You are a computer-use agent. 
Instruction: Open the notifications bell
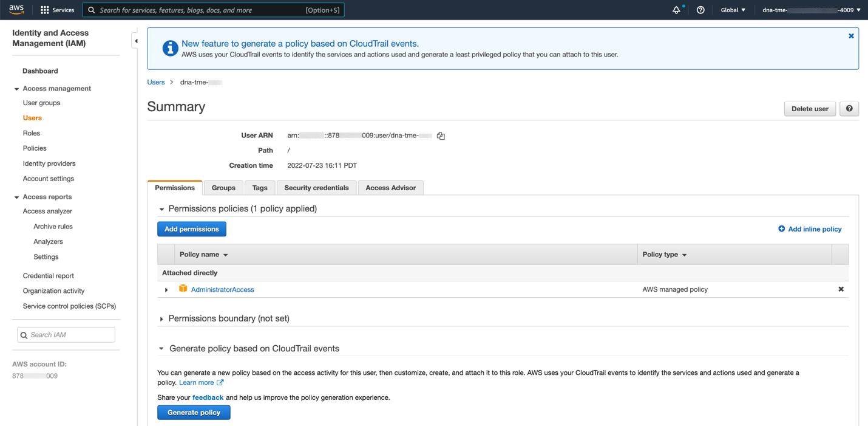click(x=676, y=10)
